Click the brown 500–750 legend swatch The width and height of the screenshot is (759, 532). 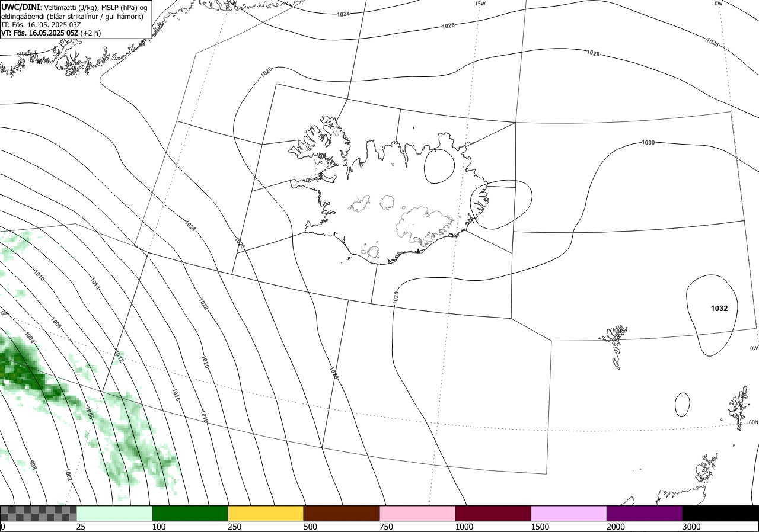[342, 513]
